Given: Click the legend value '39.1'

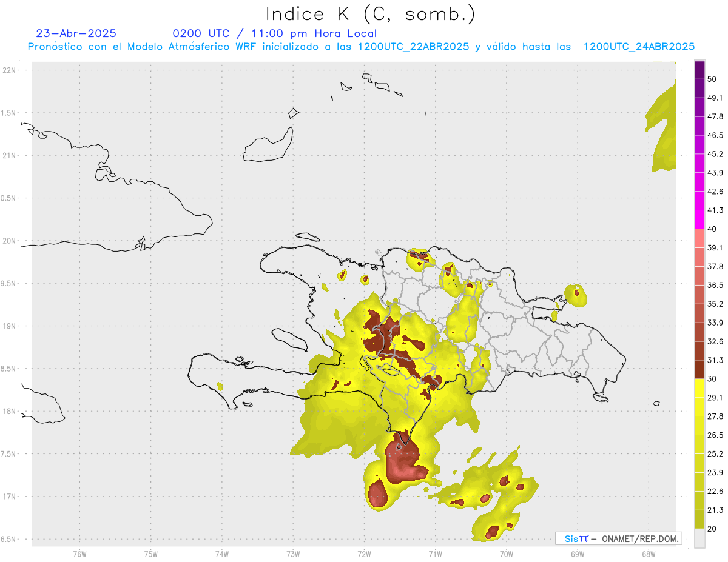Looking at the screenshot, I should [715, 248].
